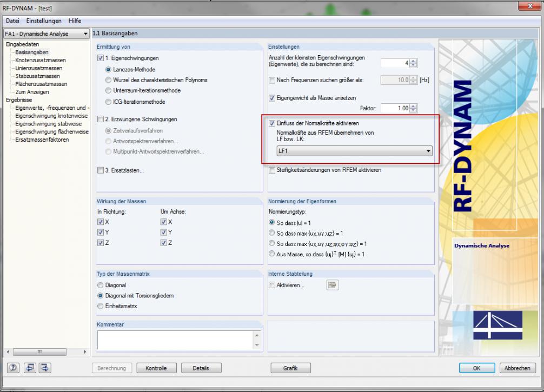Select Basisangaben in the tree
This screenshot has height=392, width=544.
tap(32, 52)
